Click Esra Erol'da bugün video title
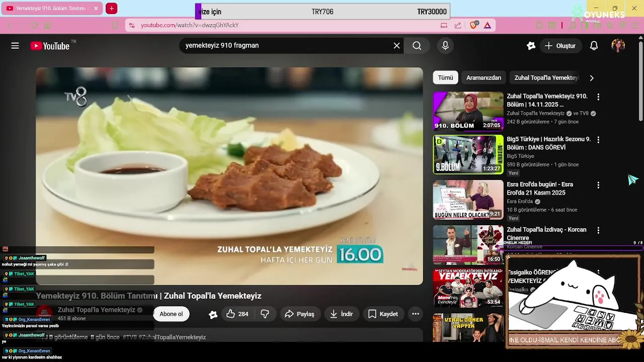Image resolution: width=644 pixels, height=362 pixels. pyautogui.click(x=540, y=189)
